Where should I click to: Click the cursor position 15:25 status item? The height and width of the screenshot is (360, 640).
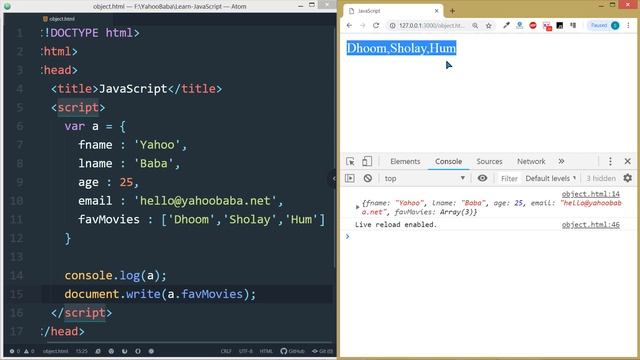tap(82, 351)
